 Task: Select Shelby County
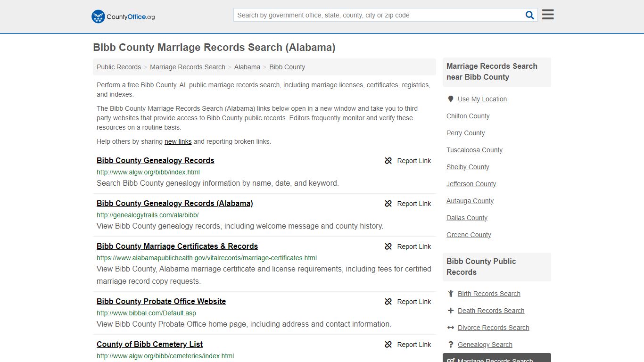[x=468, y=167]
